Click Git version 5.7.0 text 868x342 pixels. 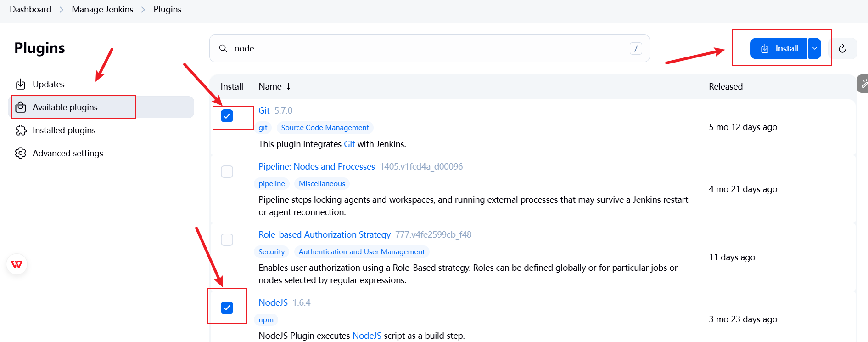coord(283,110)
